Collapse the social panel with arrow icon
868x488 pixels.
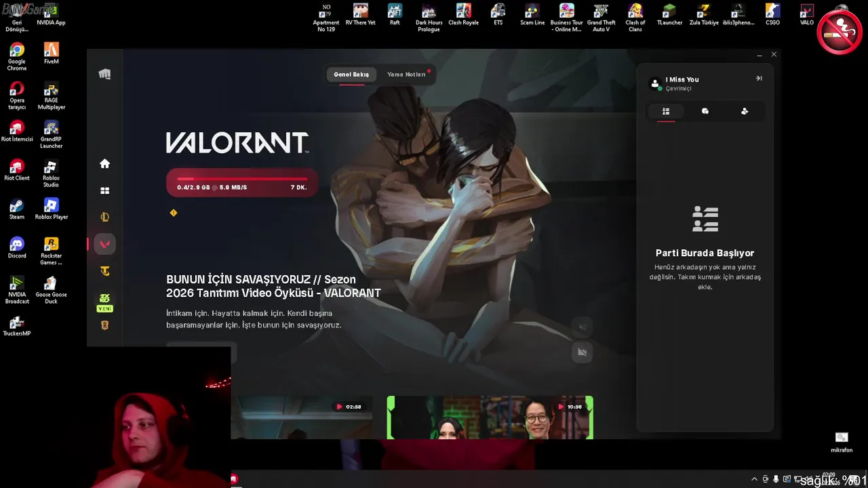759,78
